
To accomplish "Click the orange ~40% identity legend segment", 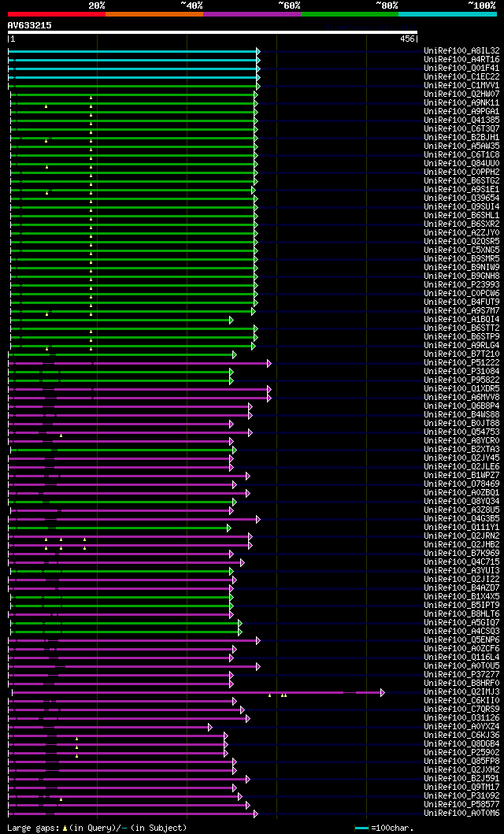I will point(154,14).
